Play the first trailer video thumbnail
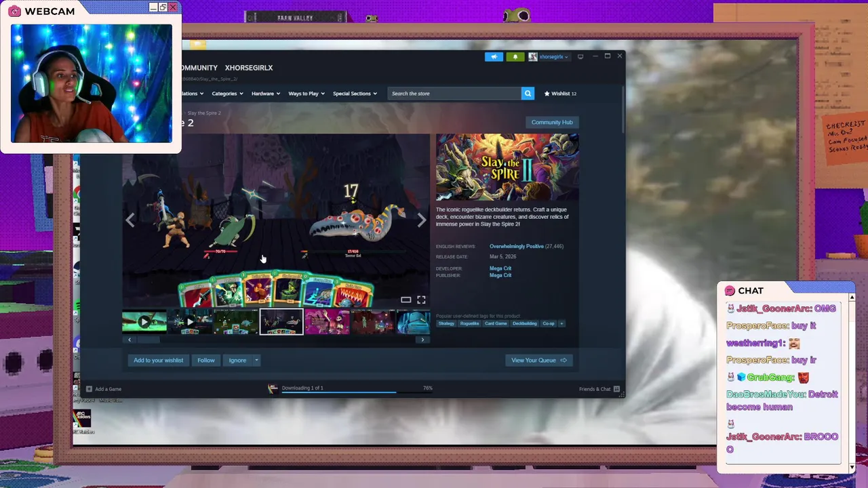 click(x=144, y=322)
